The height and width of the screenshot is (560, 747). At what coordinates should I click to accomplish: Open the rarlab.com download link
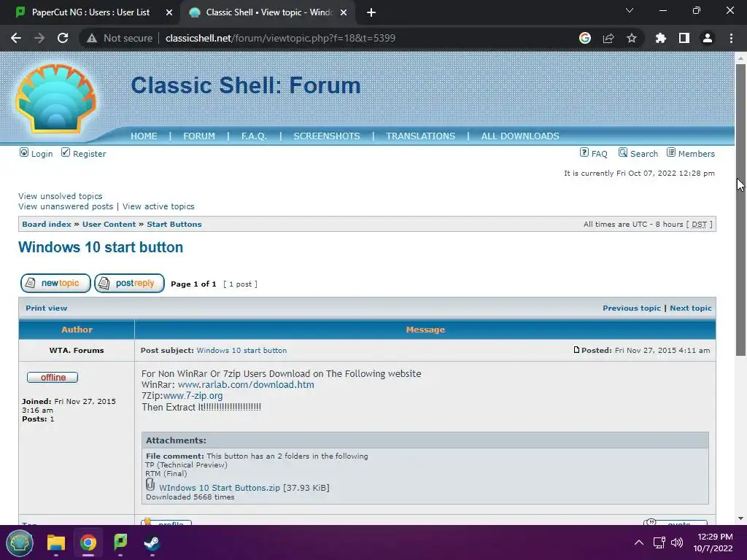pos(246,385)
